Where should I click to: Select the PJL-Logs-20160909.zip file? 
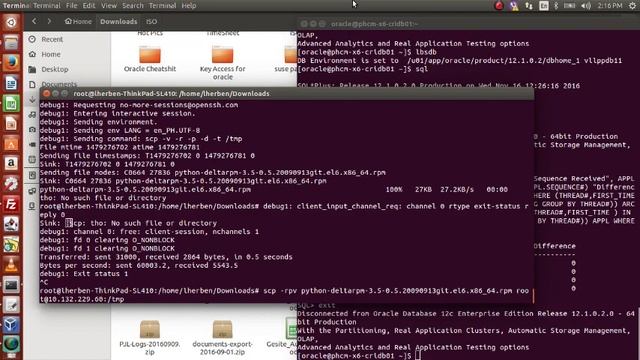[x=150, y=338]
